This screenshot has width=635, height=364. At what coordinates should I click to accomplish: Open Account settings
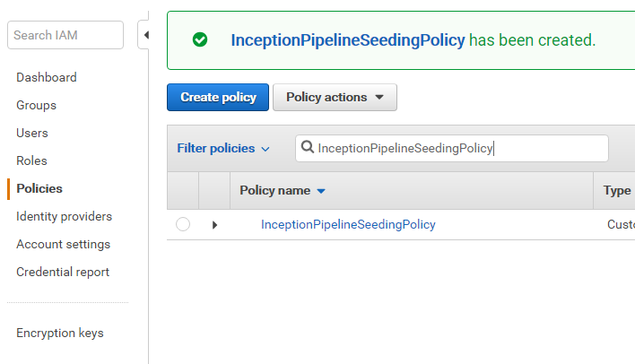63,244
